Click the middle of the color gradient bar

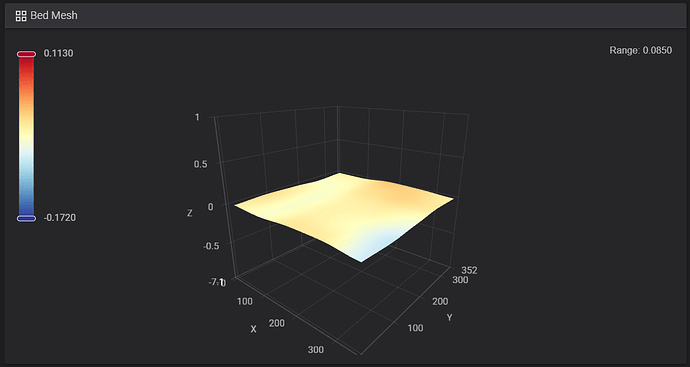tap(26, 136)
